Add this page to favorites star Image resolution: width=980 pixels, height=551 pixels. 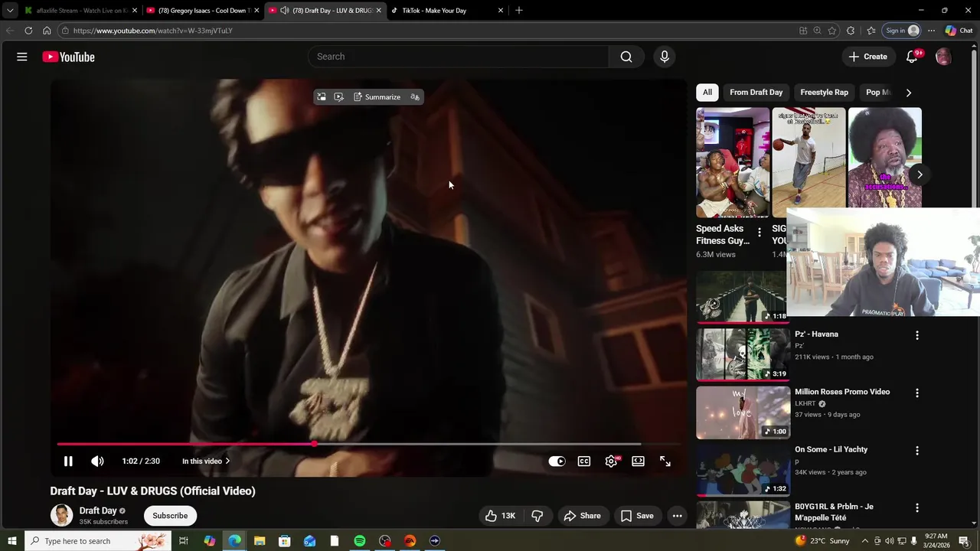click(x=832, y=31)
